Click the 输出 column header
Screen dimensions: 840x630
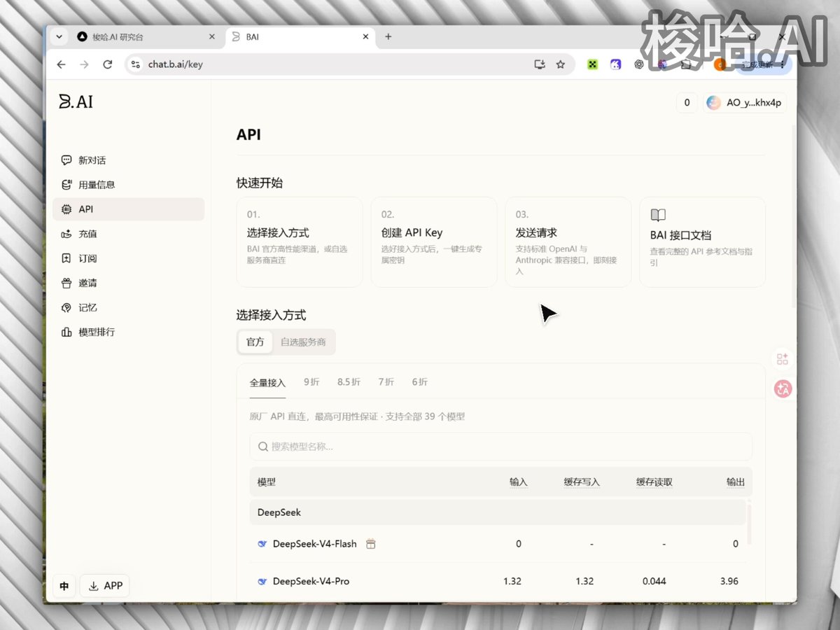pyautogui.click(x=736, y=482)
